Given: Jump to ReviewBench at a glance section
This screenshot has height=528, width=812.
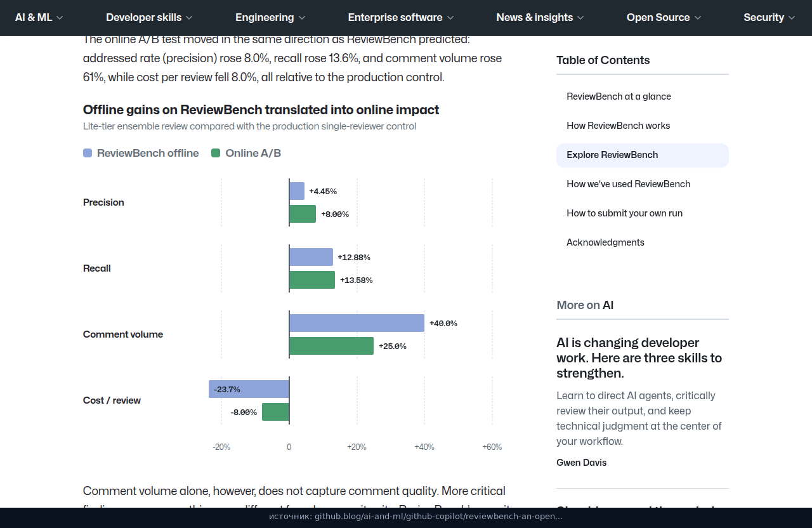Looking at the screenshot, I should tap(619, 96).
